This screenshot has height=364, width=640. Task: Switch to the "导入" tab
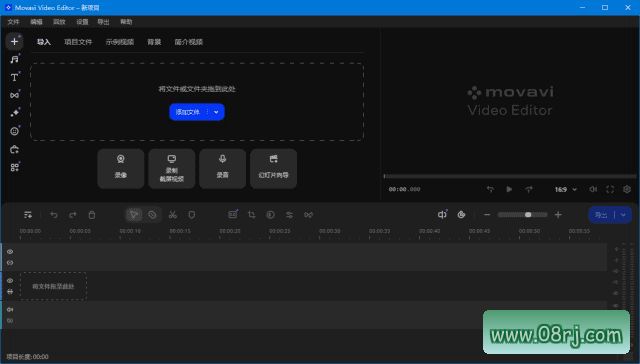click(x=44, y=42)
